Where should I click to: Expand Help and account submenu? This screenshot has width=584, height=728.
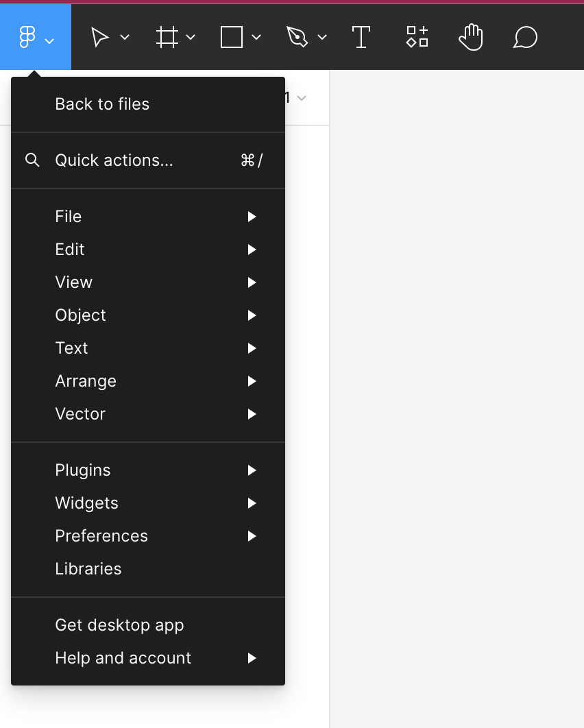148,658
